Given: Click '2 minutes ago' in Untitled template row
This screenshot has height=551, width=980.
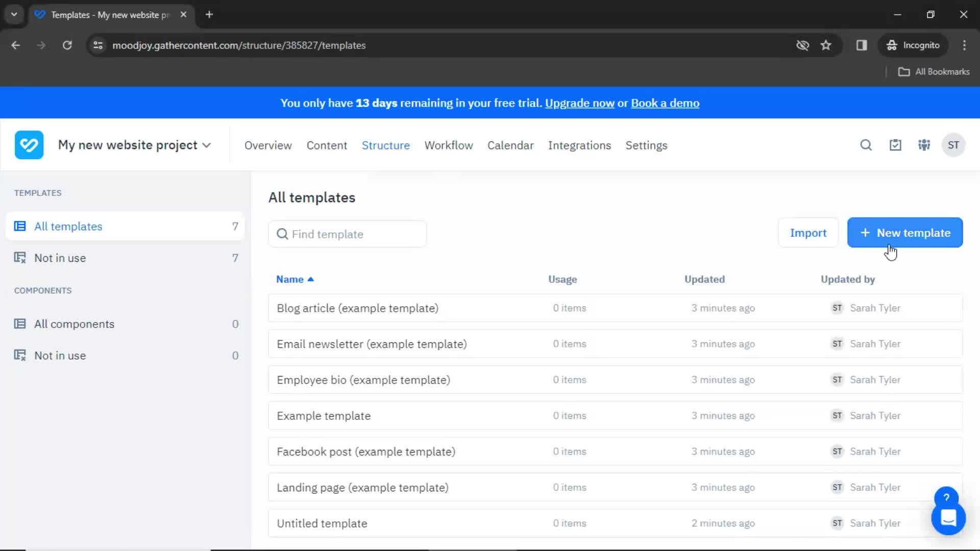Looking at the screenshot, I should click(723, 523).
